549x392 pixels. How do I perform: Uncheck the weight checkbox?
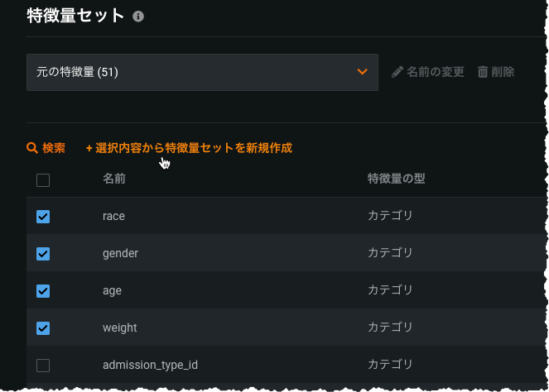pyautogui.click(x=43, y=328)
